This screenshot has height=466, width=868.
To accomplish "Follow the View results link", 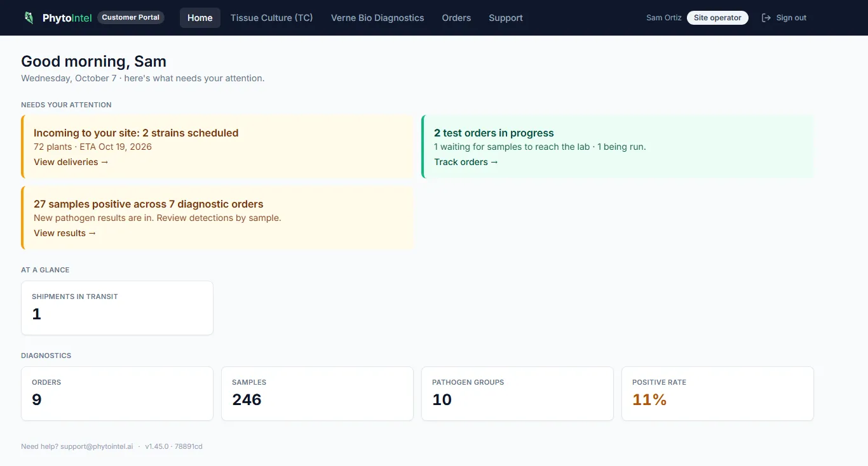I will pyautogui.click(x=65, y=233).
